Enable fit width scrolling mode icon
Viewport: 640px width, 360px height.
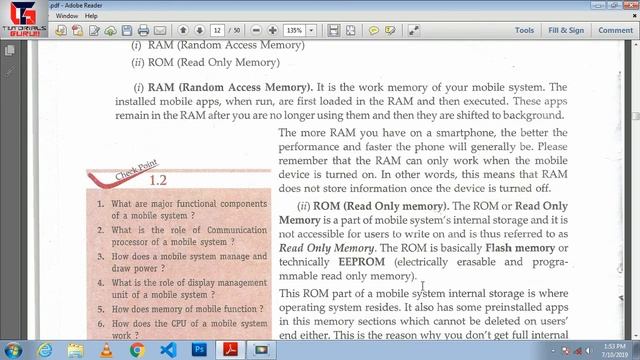tap(333, 31)
